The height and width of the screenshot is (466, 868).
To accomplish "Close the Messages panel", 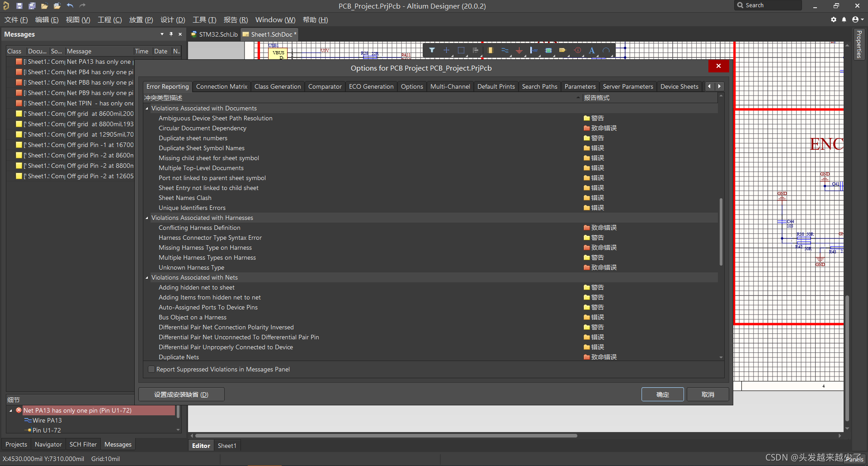I will (x=180, y=34).
